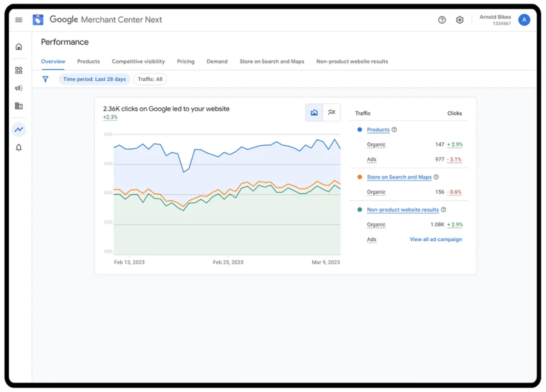Screen dimensions: 546x392
Task: Open the main navigation hamburger menu
Action: tap(18, 20)
